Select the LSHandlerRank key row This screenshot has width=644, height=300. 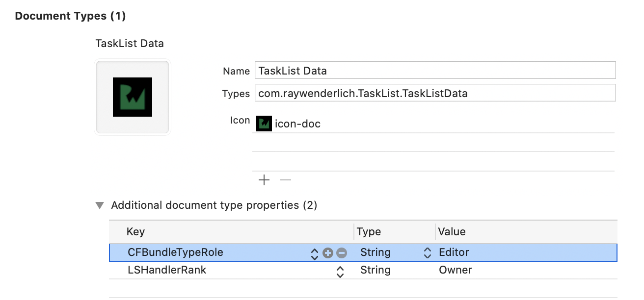(167, 270)
